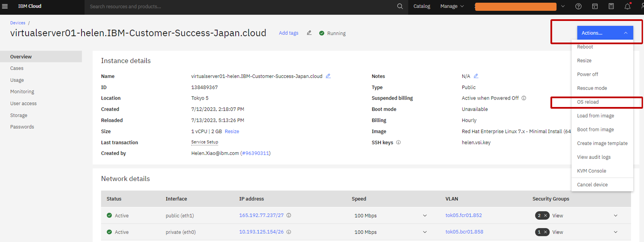
Task: Choose Create image template menu option
Action: click(602, 143)
